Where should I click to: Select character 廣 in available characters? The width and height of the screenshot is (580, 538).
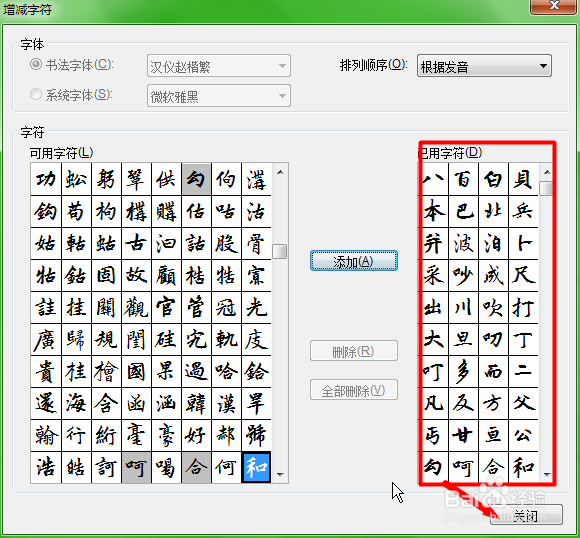point(46,339)
